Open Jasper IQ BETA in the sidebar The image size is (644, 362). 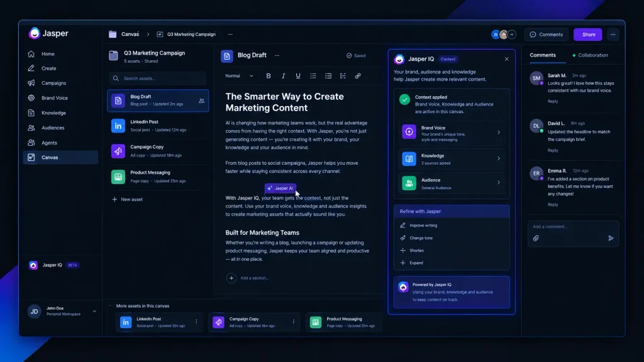pos(55,265)
